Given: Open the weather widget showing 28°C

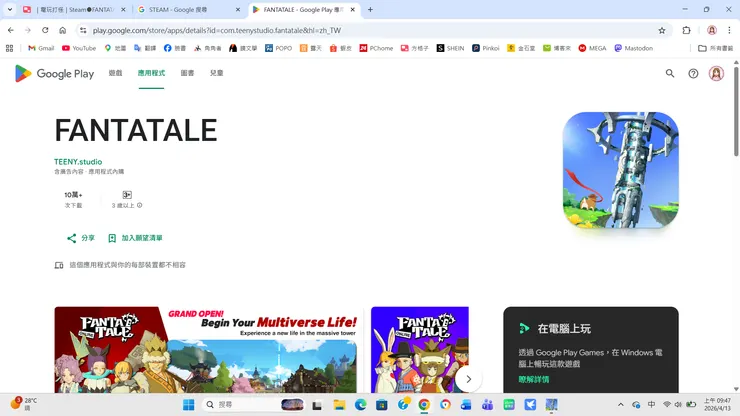Looking at the screenshot, I should pyautogui.click(x=24, y=404).
